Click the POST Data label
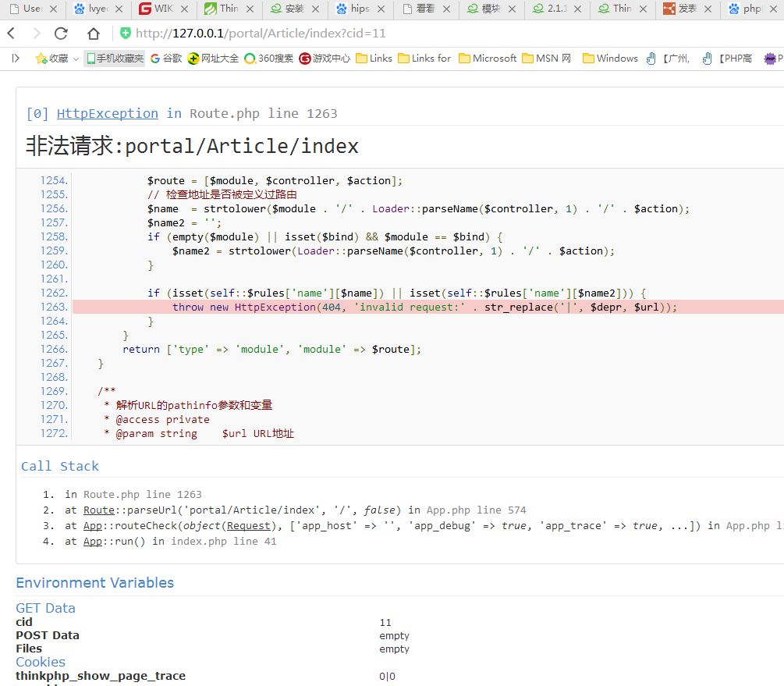 coord(48,635)
